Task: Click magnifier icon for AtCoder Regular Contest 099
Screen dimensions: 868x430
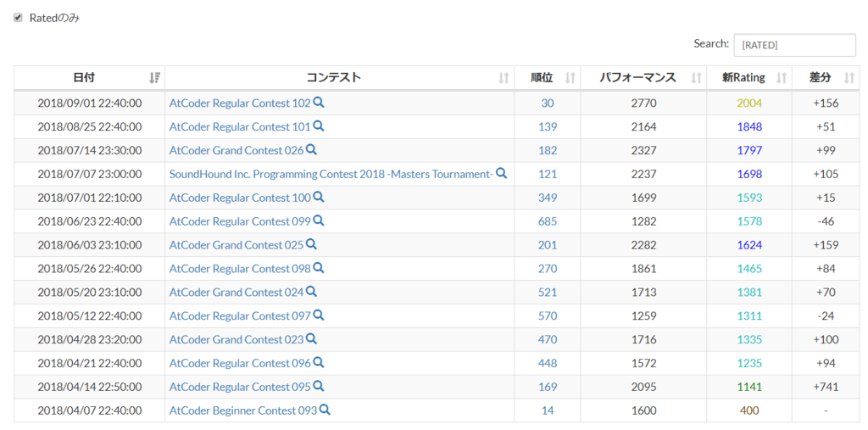Action: click(319, 221)
